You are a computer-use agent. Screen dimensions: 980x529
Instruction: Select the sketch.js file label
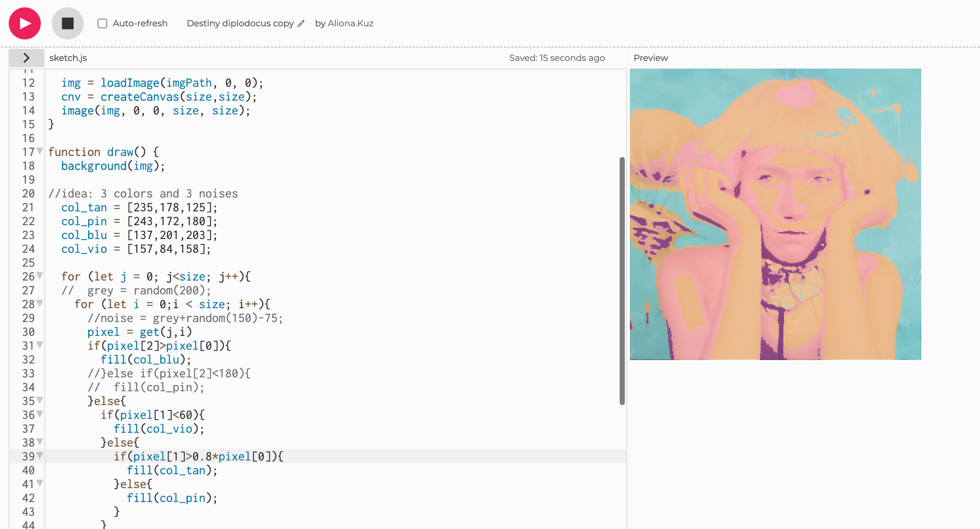point(68,58)
